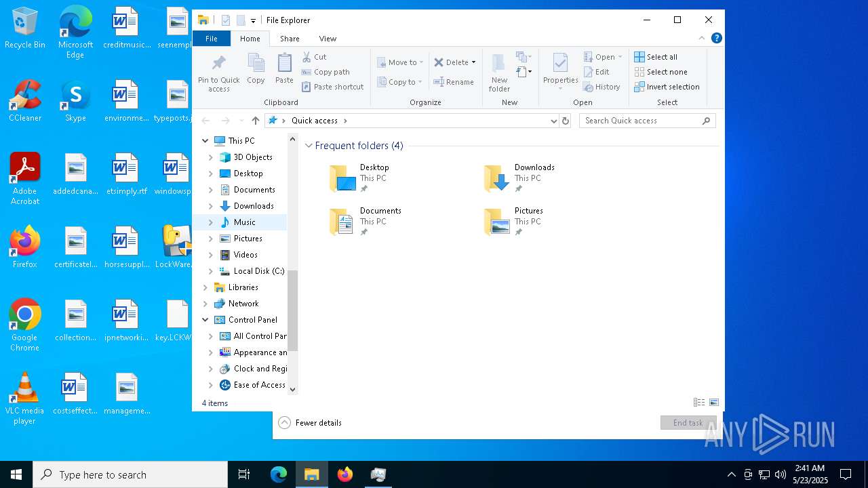Click the Paste ribbon icon
868x488 pixels.
(x=284, y=69)
